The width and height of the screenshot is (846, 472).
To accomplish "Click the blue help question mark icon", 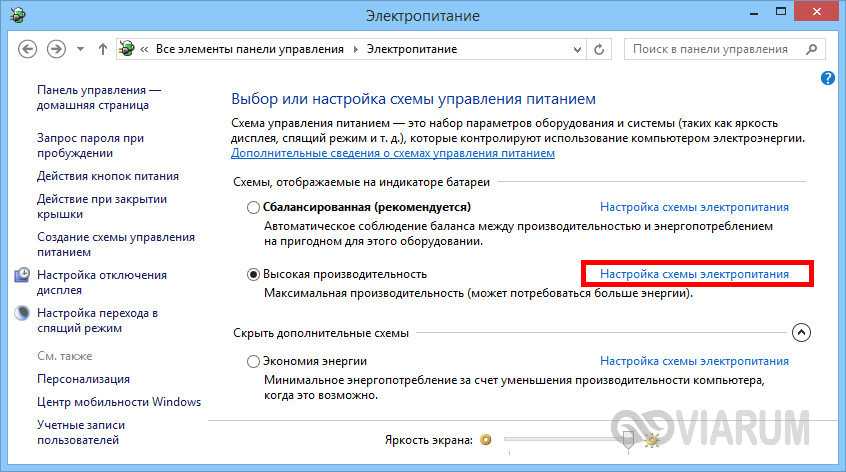I will pos(828,78).
